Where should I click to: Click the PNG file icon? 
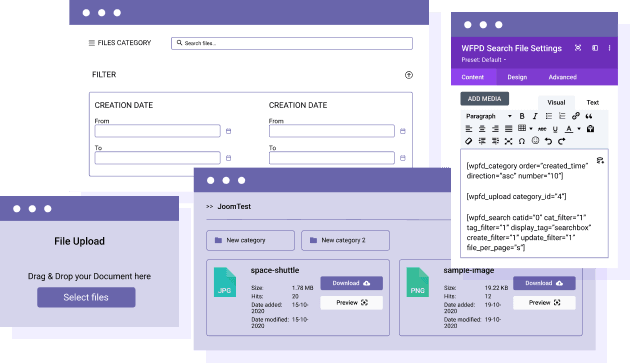417,282
